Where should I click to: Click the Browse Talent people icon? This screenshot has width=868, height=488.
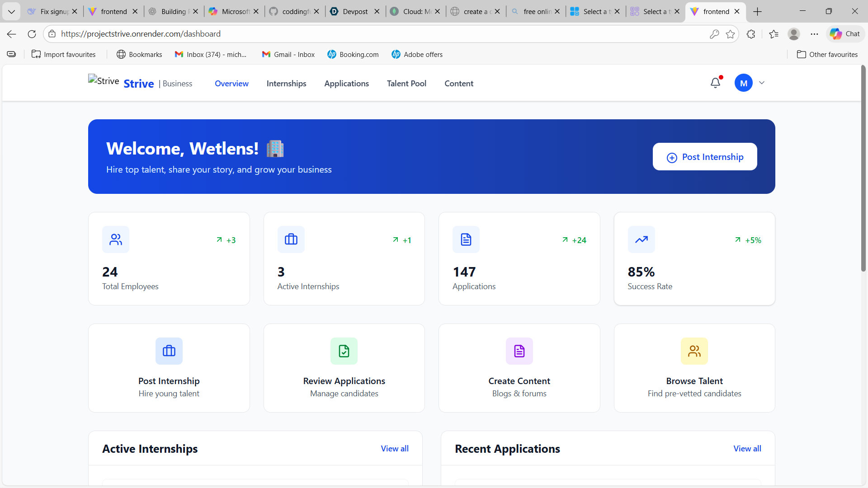(694, 351)
